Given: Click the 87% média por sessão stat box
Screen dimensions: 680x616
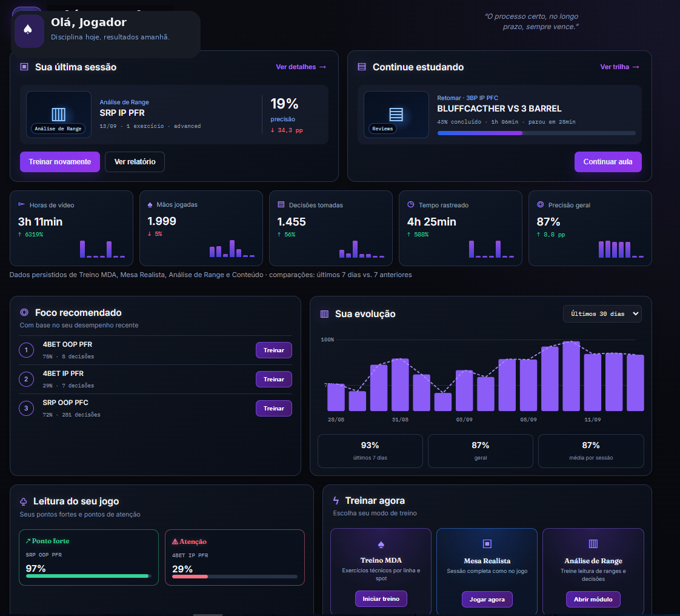Looking at the screenshot, I should (x=591, y=450).
